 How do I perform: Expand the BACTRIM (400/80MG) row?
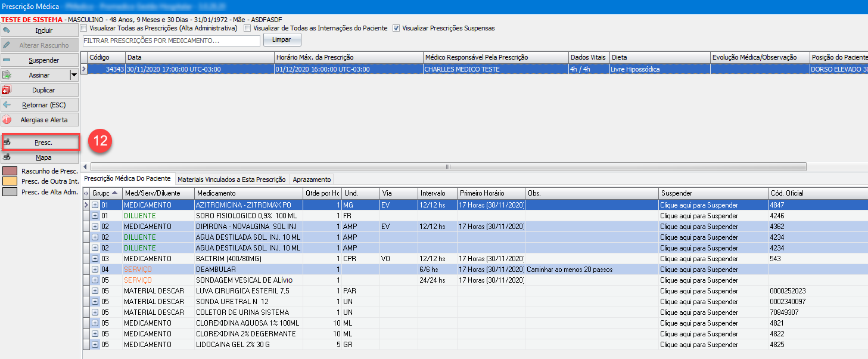[x=95, y=259]
